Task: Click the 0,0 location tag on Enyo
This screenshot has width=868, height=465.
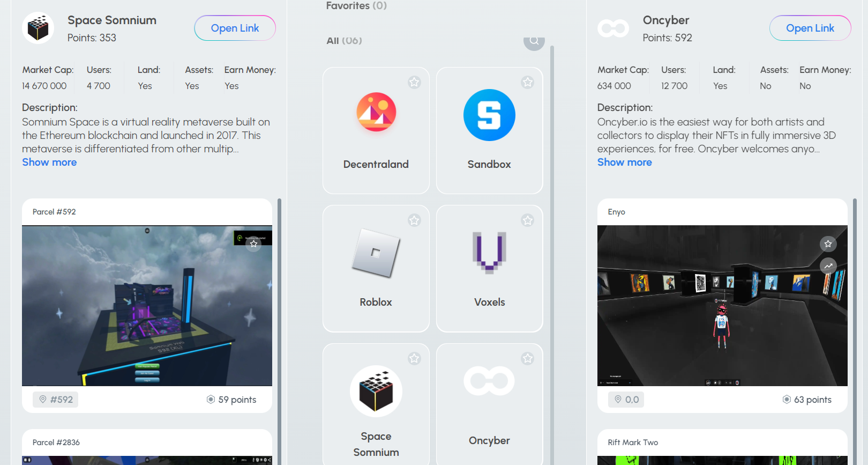Action: coord(626,400)
